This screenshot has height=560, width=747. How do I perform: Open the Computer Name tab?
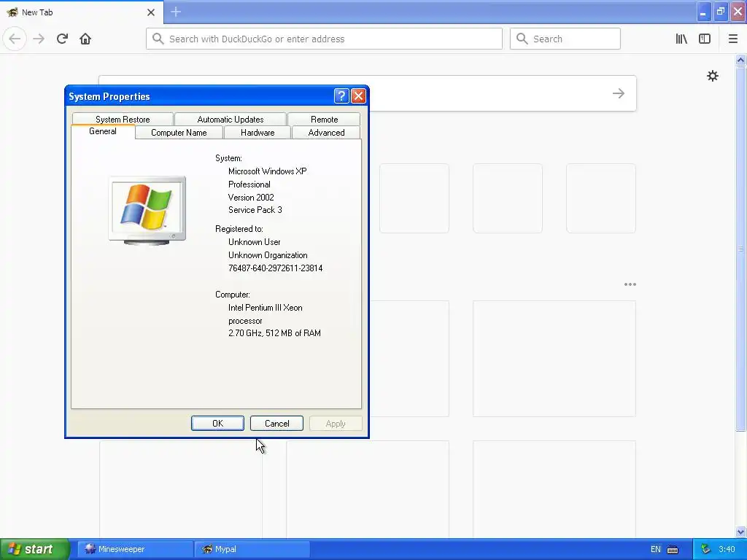[x=179, y=133]
